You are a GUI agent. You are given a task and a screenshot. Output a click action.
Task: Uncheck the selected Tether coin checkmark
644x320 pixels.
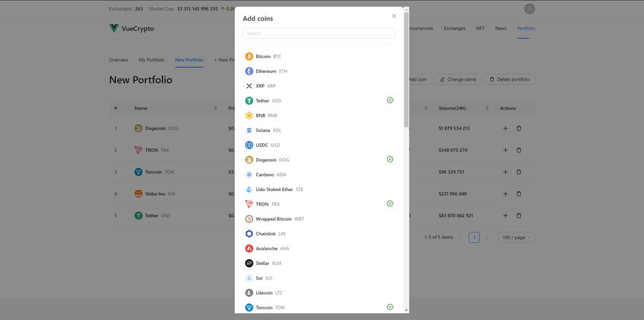[x=390, y=100]
